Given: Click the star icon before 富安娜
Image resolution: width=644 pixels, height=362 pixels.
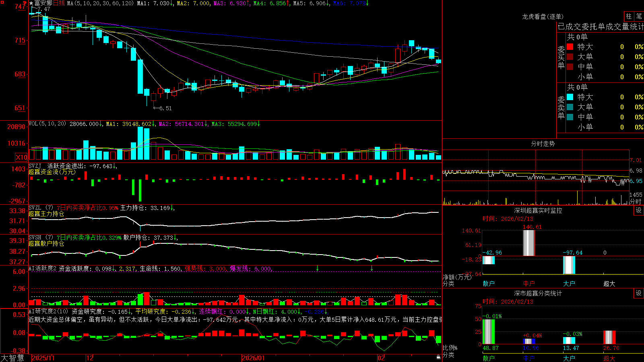Looking at the screenshot, I should click(x=31, y=3).
